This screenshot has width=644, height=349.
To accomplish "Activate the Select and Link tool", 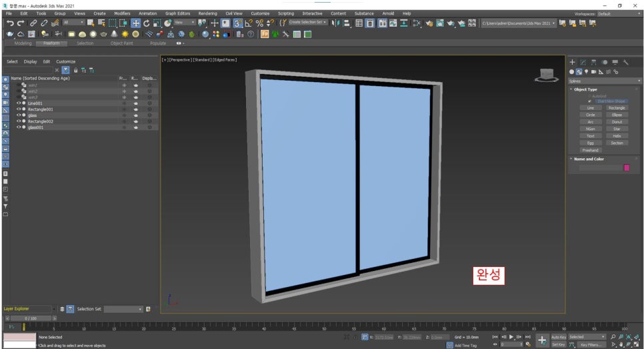I will click(x=33, y=23).
